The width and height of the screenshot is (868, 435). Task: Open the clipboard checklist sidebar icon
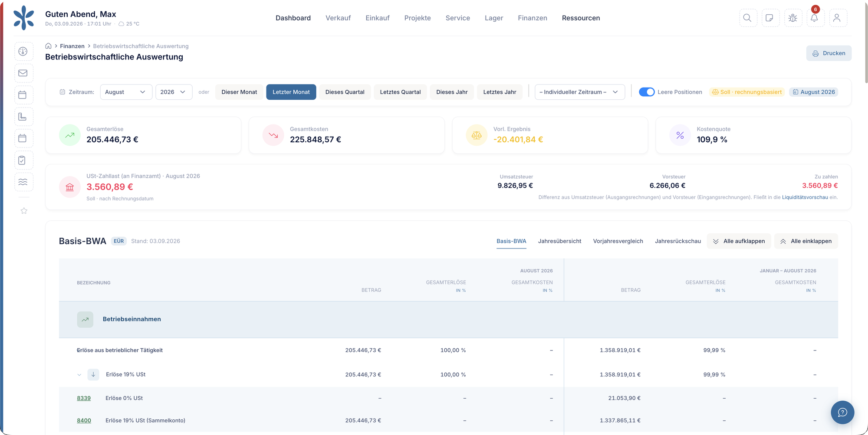click(x=23, y=160)
